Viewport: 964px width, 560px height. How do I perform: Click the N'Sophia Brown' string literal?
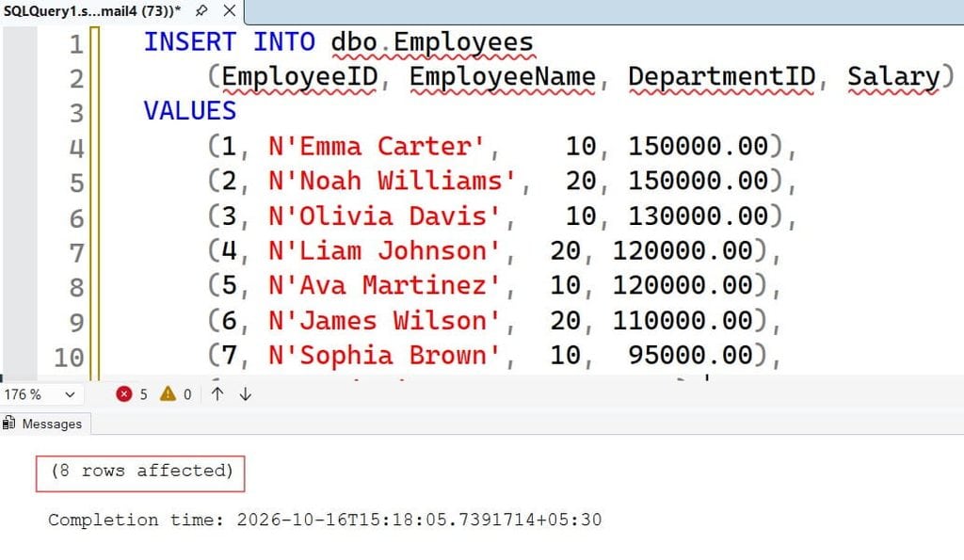pos(385,356)
